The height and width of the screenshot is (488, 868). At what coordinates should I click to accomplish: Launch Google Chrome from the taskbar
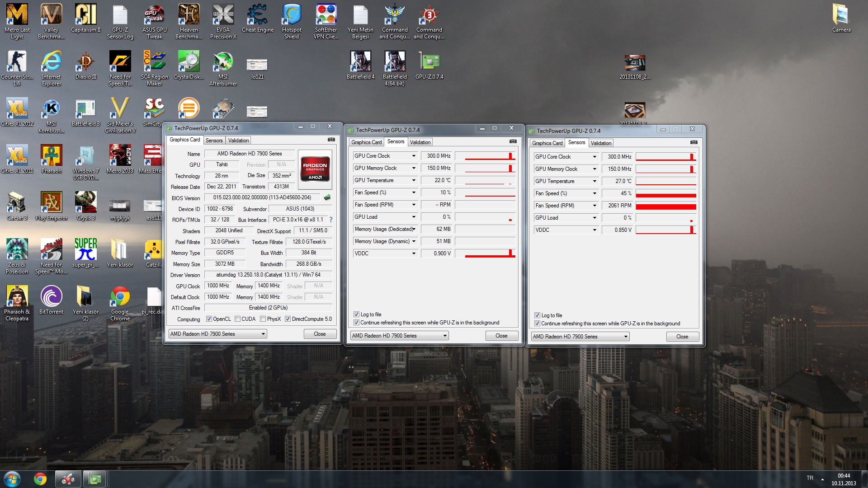tap(40, 479)
